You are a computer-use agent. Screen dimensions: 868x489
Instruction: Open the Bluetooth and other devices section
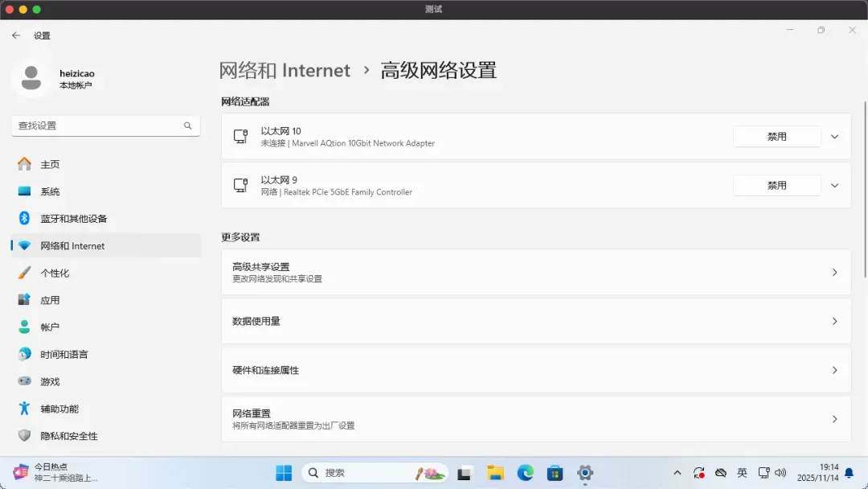click(x=73, y=219)
